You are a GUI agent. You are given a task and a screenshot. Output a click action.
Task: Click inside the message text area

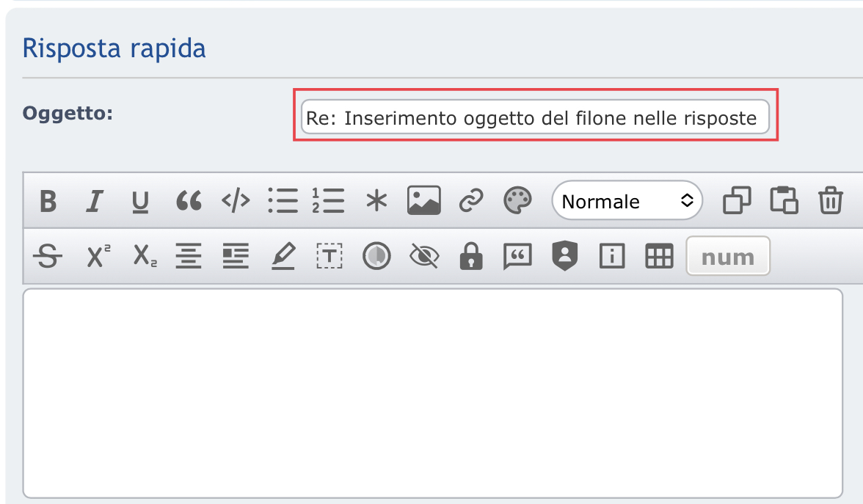click(433, 392)
